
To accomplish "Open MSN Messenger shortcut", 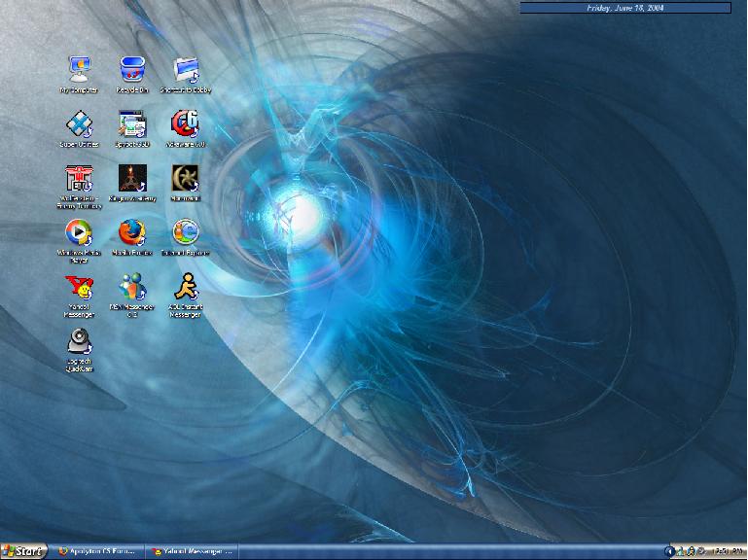I will pyautogui.click(x=132, y=287).
